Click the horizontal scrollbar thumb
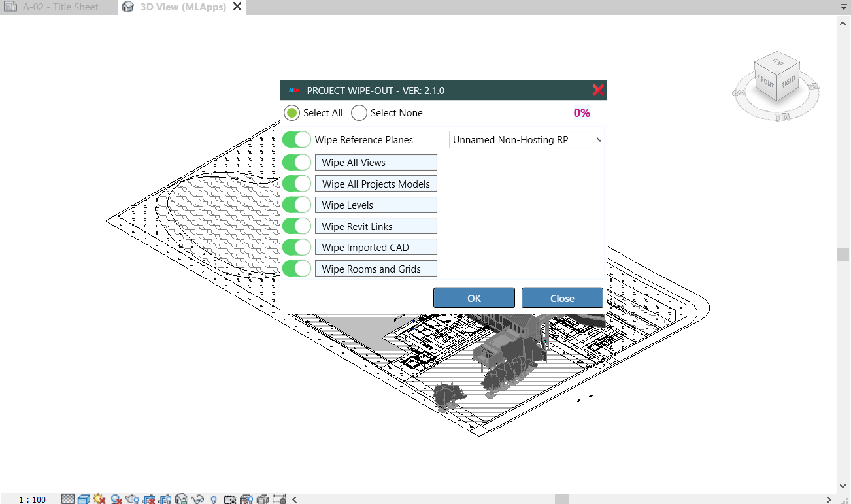The image size is (851, 504). point(562,499)
